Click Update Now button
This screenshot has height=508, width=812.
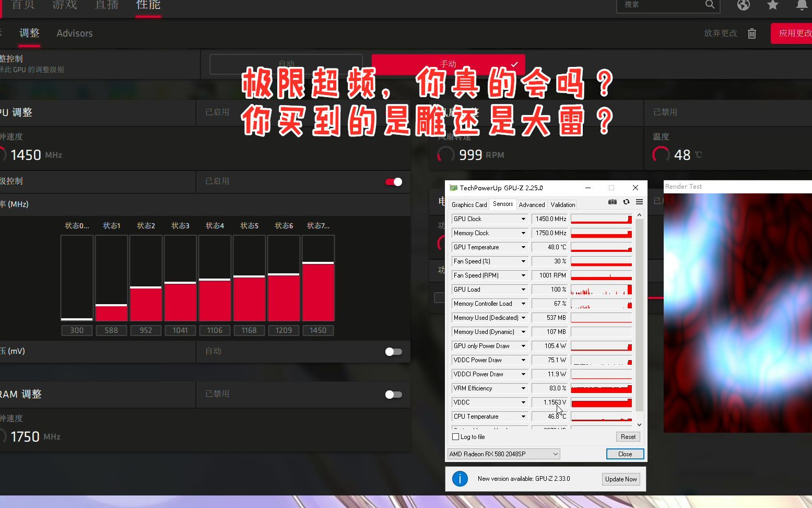point(621,479)
